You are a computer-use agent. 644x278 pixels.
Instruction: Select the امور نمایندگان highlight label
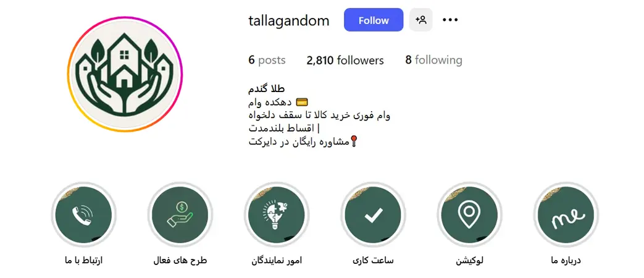click(277, 261)
